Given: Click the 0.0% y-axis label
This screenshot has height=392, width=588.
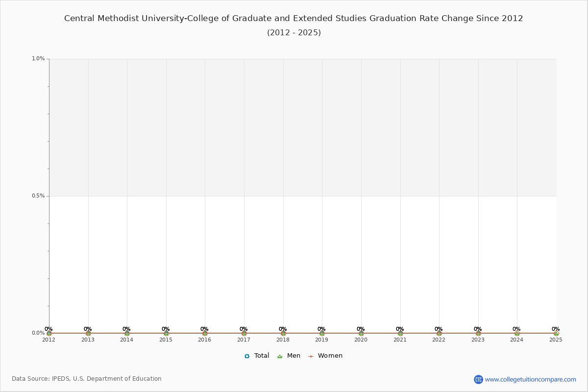Looking at the screenshot, I should (38, 333).
